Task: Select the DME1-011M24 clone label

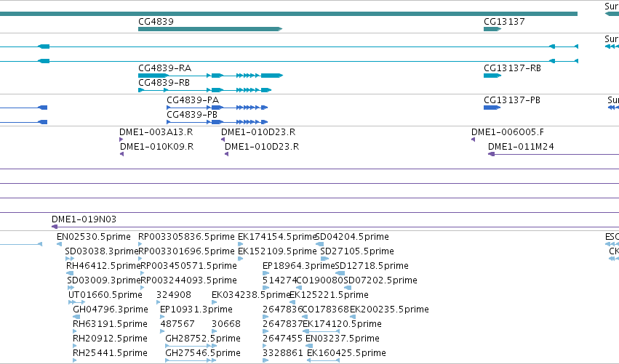Action: [x=521, y=147]
